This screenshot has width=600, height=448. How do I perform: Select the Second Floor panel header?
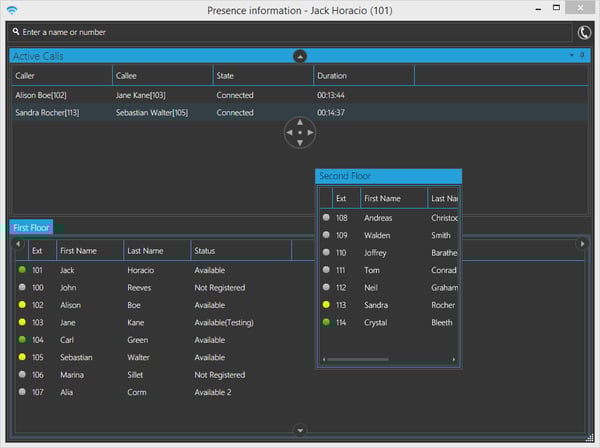[x=388, y=176]
